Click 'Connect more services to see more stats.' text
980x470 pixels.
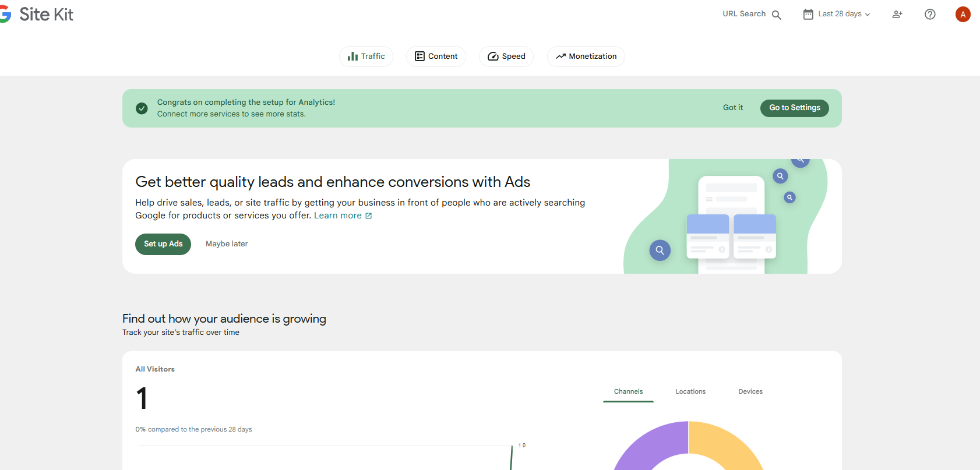point(231,114)
